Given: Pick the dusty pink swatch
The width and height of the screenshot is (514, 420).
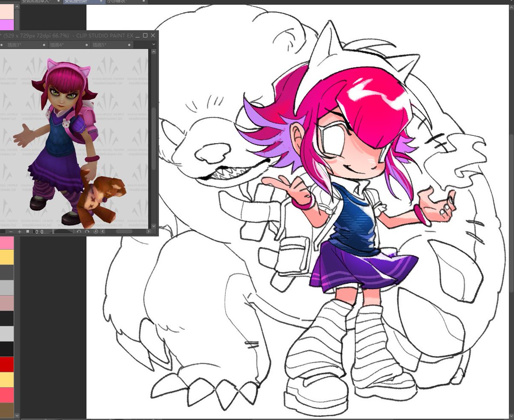Looking at the screenshot, I should coord(7,303).
